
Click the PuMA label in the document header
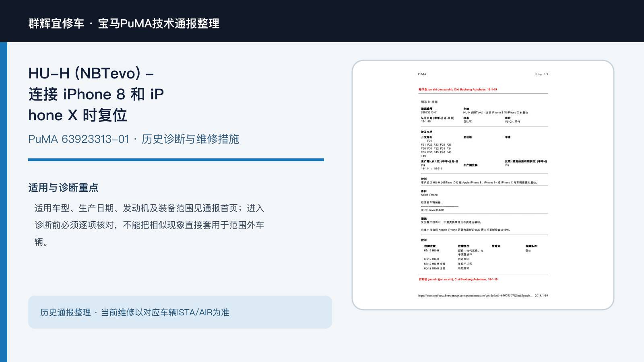pos(422,74)
